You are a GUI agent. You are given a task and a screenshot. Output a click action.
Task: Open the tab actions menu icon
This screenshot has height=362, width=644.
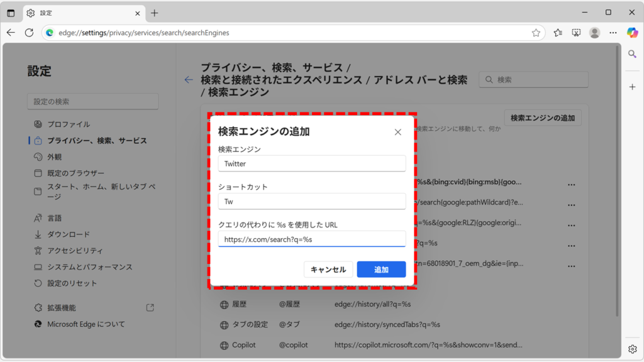point(11,13)
